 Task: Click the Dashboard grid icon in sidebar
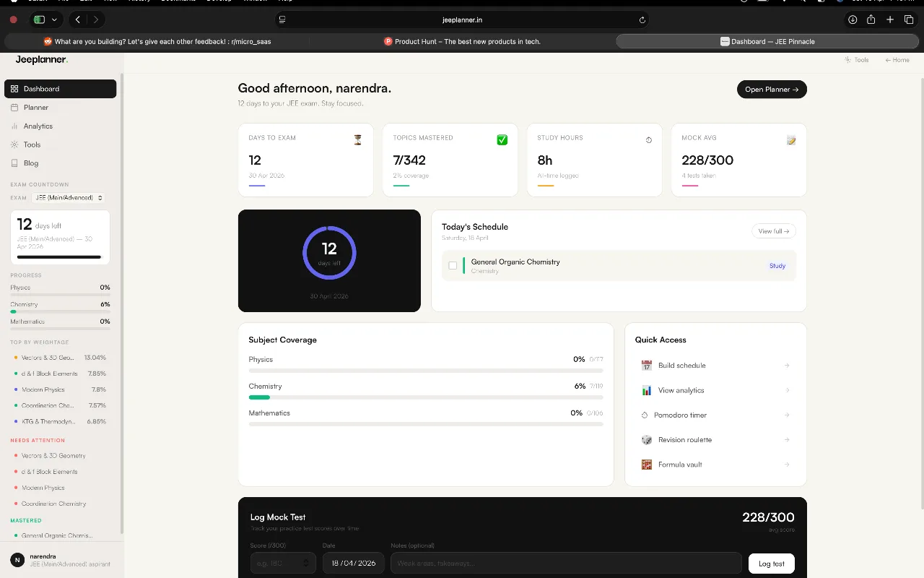pyautogui.click(x=14, y=89)
